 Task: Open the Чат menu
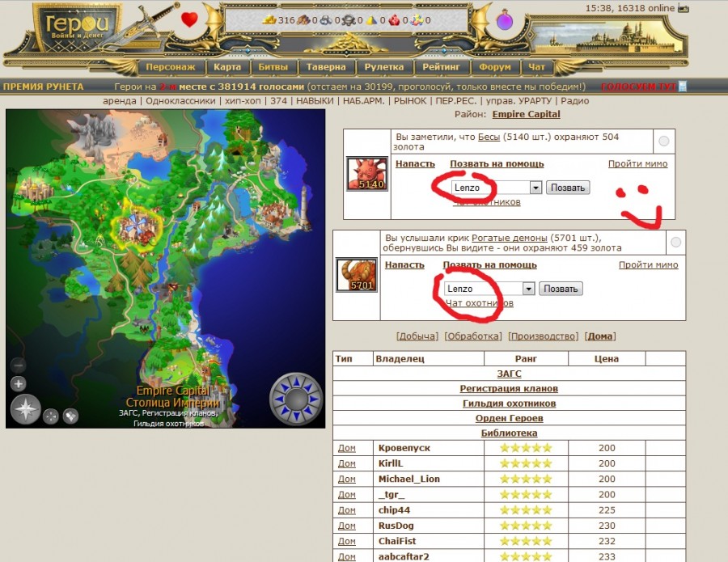pyautogui.click(x=536, y=67)
